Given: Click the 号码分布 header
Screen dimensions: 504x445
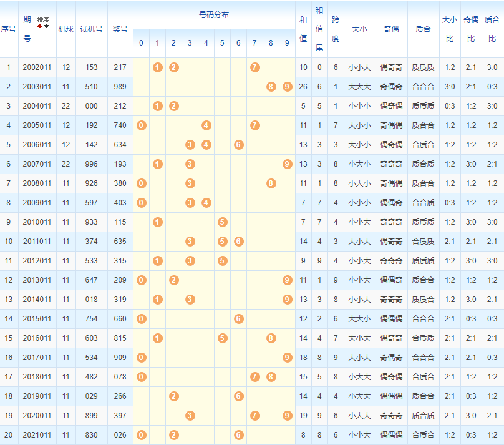Looking at the screenshot, I should coord(213,14).
